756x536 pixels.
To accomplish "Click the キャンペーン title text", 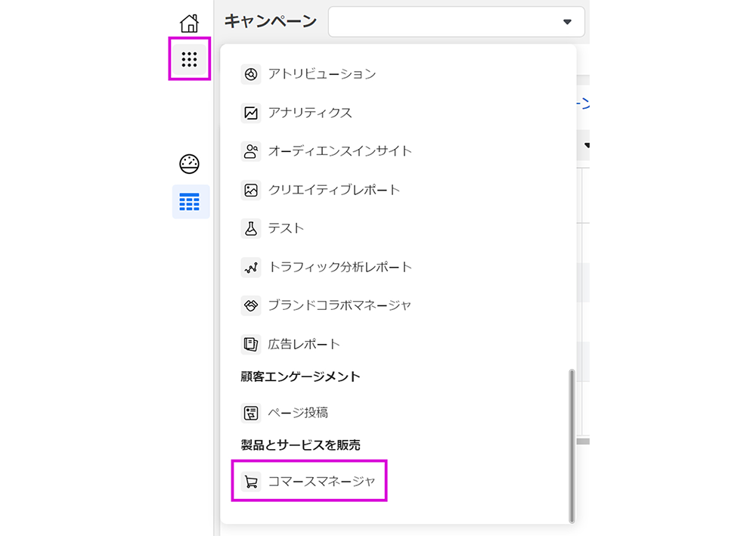I will point(271,22).
